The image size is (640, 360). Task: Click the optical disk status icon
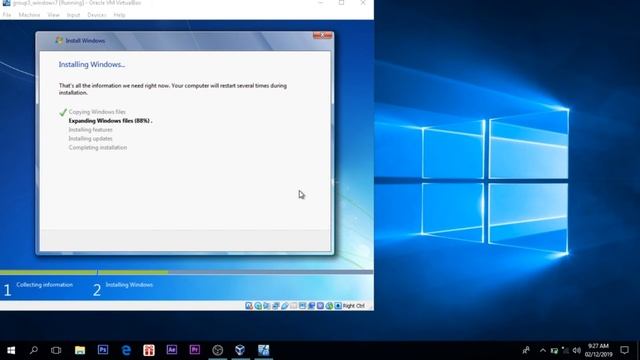tap(258, 306)
